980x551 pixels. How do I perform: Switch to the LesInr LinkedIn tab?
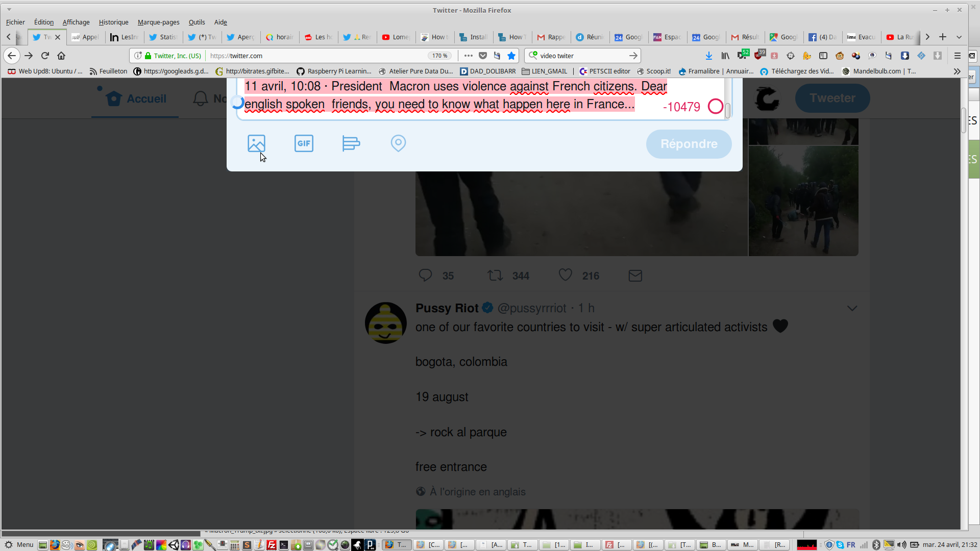coord(125,37)
